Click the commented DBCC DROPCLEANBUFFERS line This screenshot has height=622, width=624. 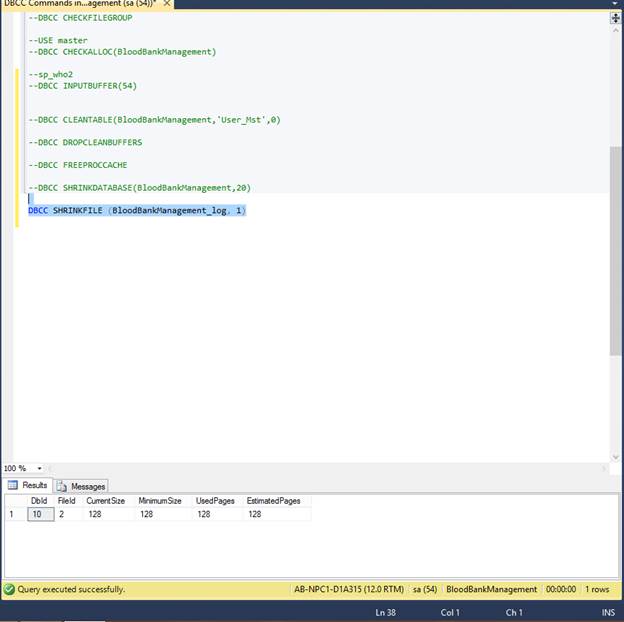85,142
